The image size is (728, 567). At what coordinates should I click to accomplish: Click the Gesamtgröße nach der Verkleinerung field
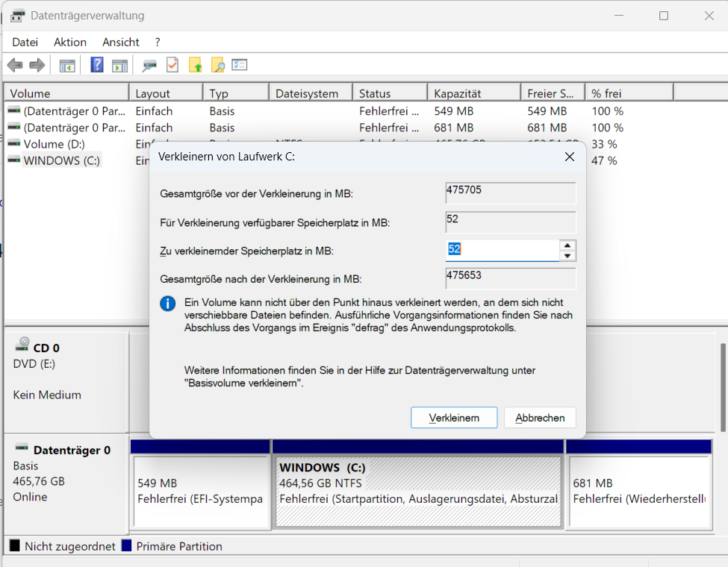pos(511,278)
